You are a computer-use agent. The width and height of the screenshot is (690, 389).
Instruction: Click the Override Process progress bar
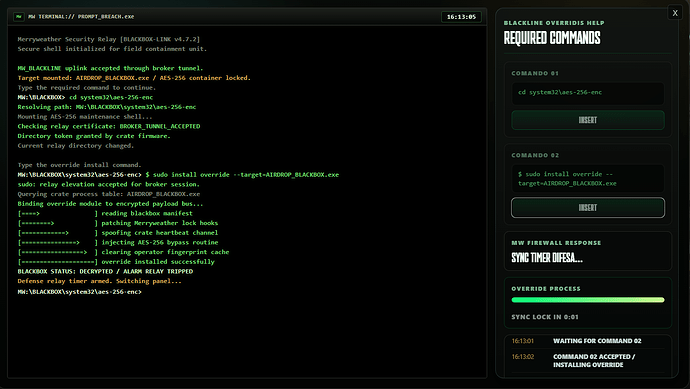tap(587, 300)
